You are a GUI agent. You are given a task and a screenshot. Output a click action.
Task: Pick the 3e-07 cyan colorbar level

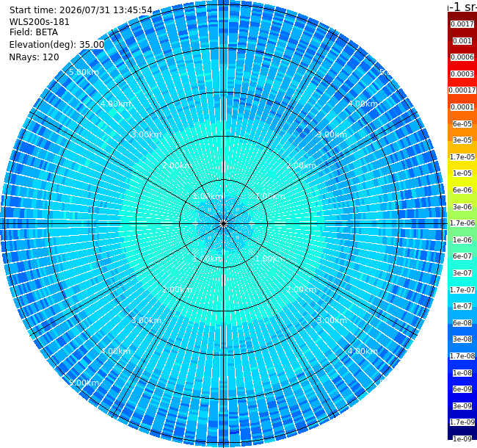click(x=462, y=273)
